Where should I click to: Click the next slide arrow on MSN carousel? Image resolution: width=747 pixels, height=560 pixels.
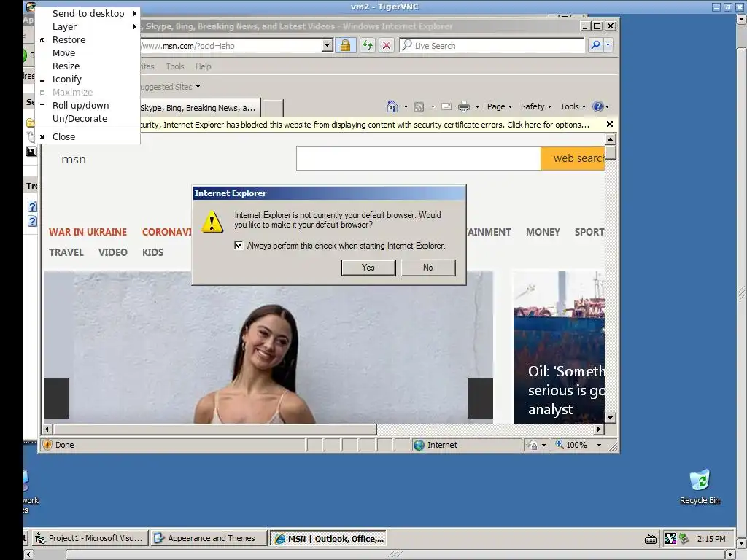click(x=480, y=399)
